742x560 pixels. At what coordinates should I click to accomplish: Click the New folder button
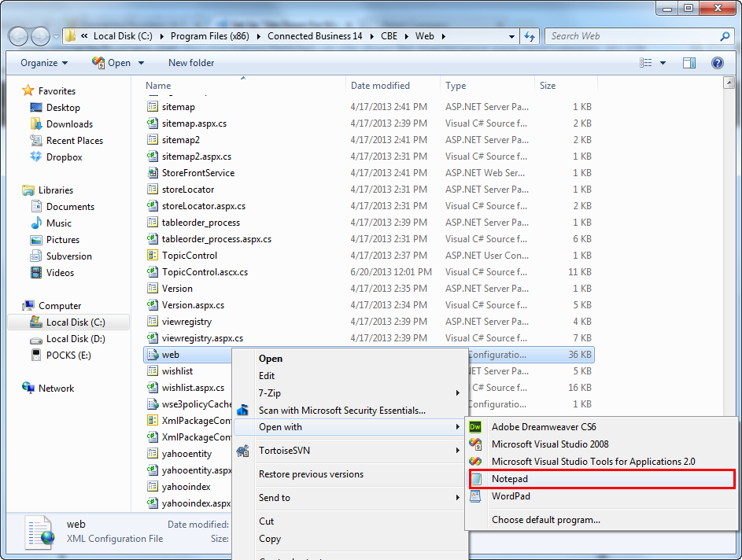(x=191, y=63)
